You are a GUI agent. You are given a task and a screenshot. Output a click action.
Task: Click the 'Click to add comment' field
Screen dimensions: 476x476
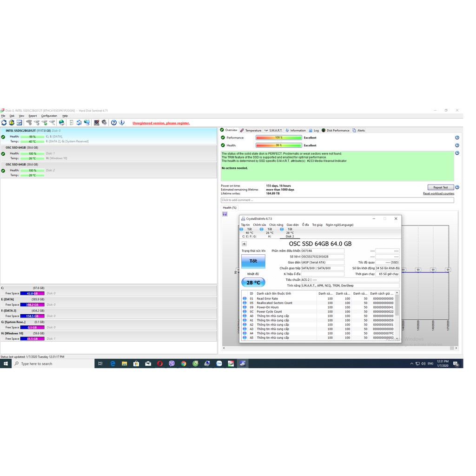point(337,200)
